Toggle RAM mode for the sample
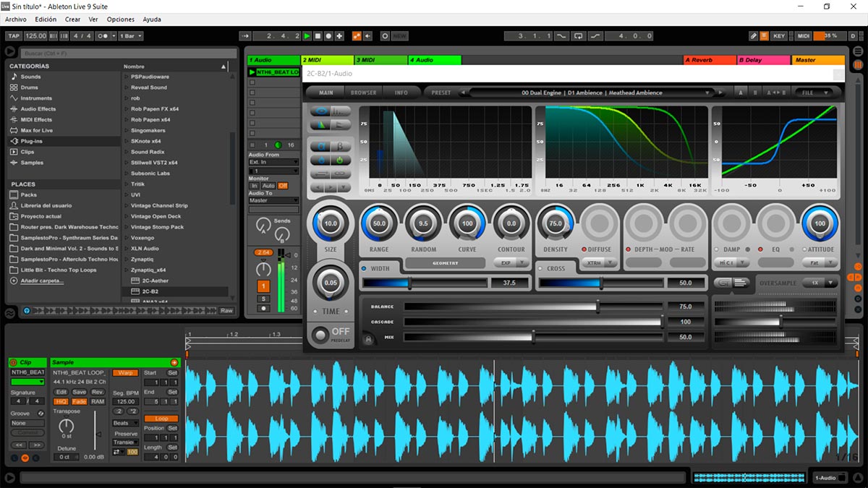The image size is (868, 488). (98, 402)
